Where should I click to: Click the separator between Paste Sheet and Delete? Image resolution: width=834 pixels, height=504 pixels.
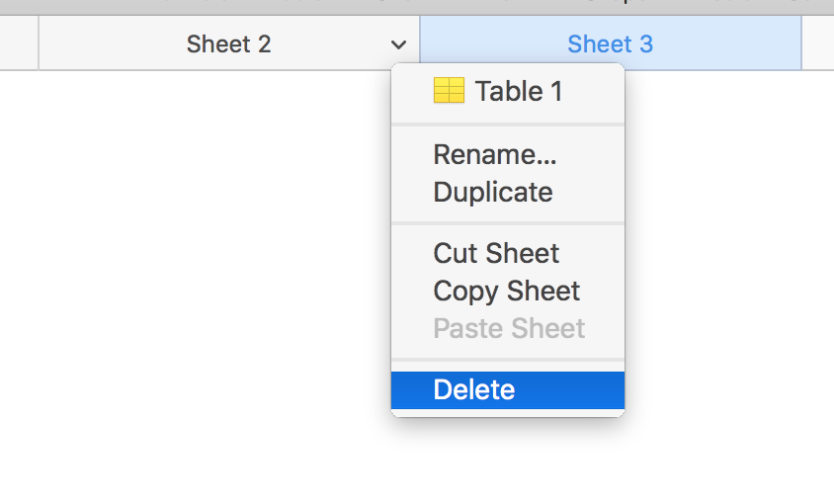[508, 360]
